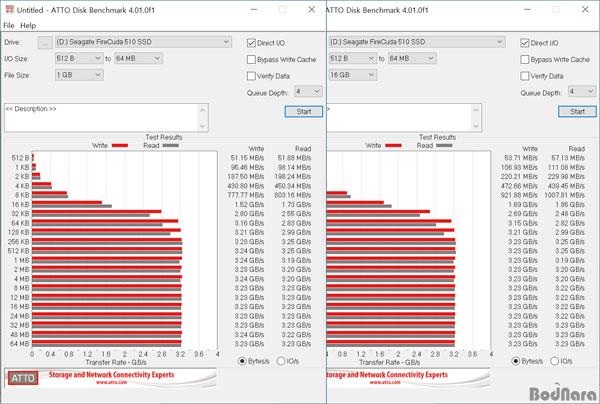Close the right ATTO window
The image size is (600, 404).
[585, 10]
